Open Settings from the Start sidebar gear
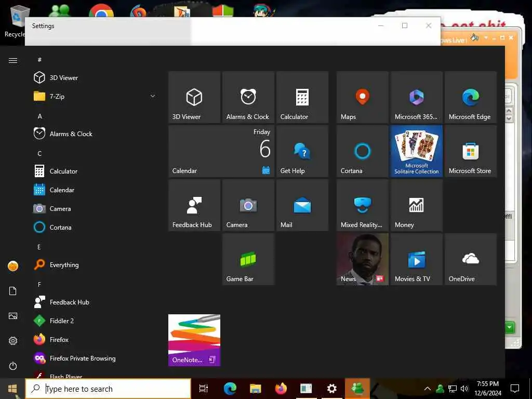 coord(13,341)
